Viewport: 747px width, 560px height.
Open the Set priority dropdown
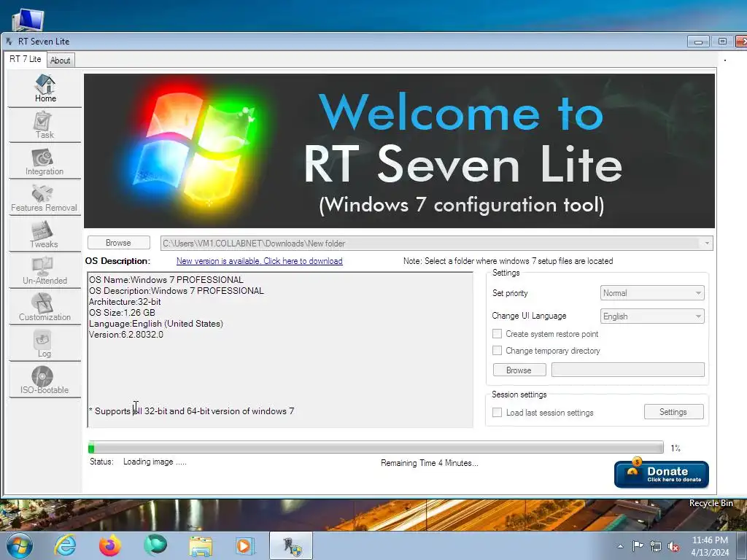pos(652,293)
